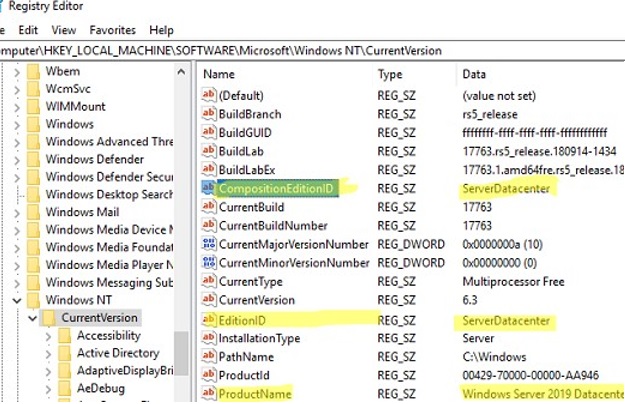Open the Favorites menu

[x=112, y=30]
